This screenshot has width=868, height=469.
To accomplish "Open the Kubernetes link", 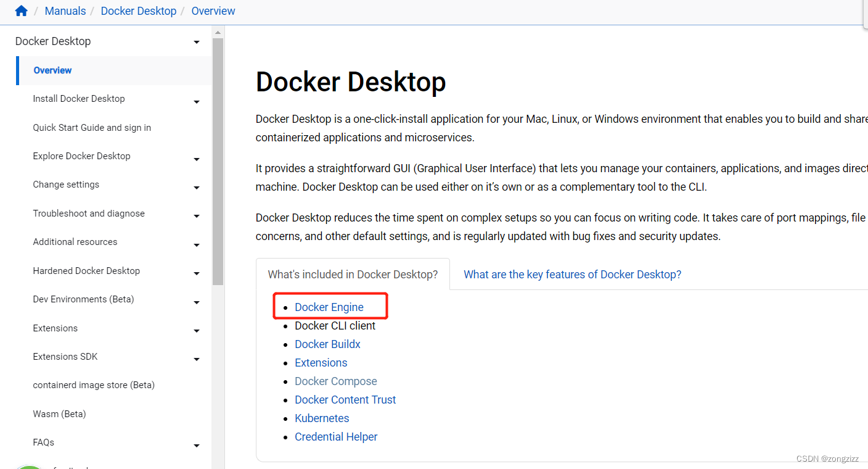I will point(322,418).
